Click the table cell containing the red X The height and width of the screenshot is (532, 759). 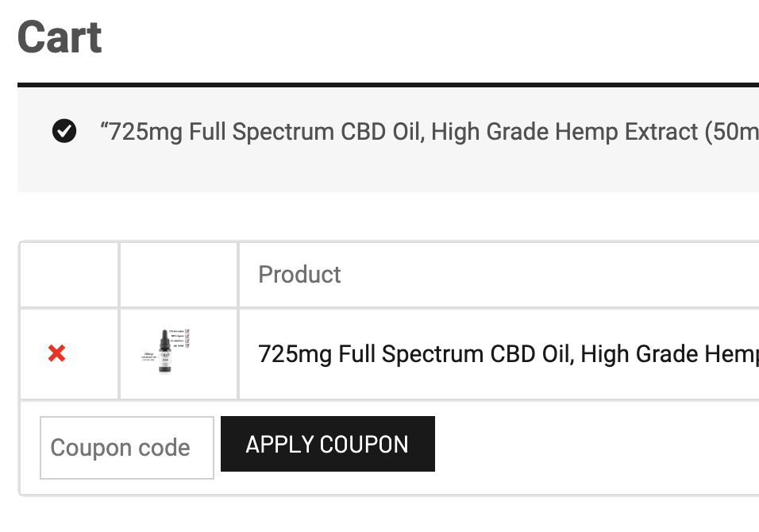[69, 373]
